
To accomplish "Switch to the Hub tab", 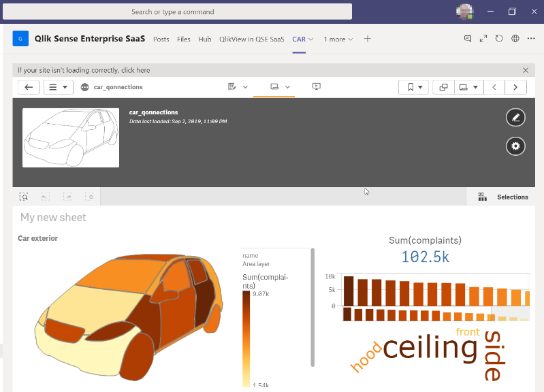I will coord(205,39).
